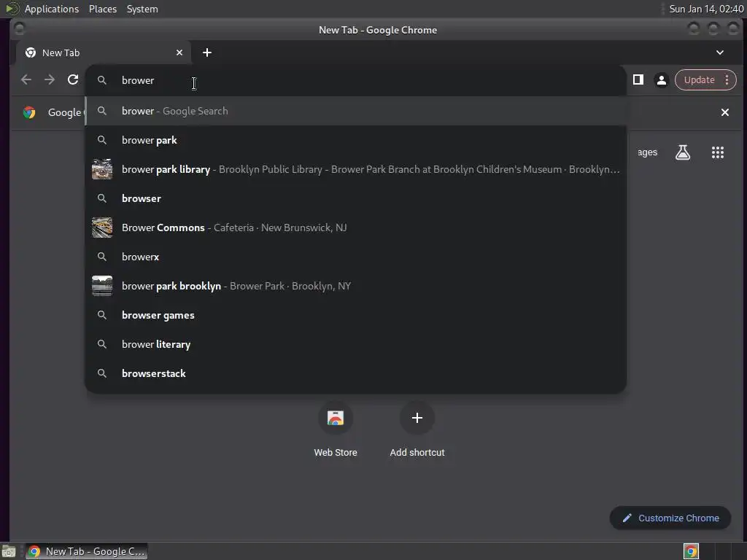This screenshot has height=560, width=747.
Task: Click the Brower Commons thumbnail image
Action: 102,227
